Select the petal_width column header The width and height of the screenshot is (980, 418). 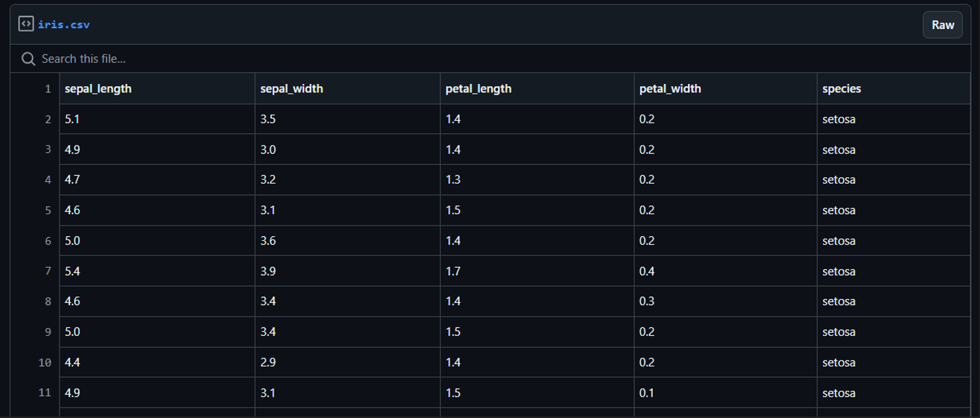click(670, 89)
